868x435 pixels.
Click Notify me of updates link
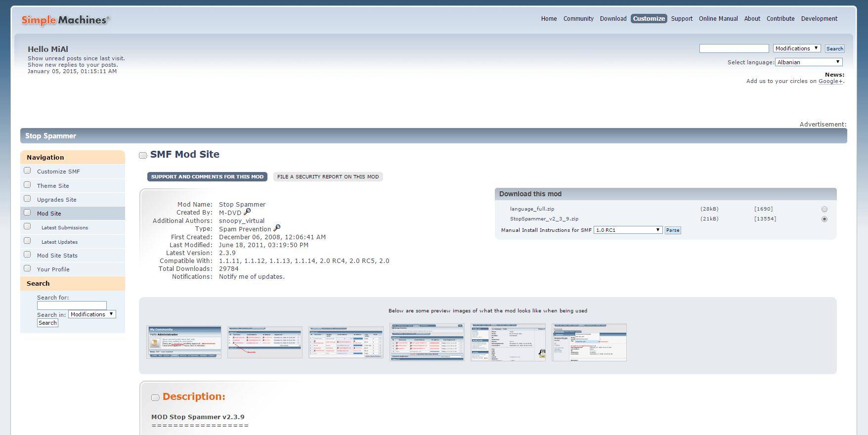pos(252,277)
